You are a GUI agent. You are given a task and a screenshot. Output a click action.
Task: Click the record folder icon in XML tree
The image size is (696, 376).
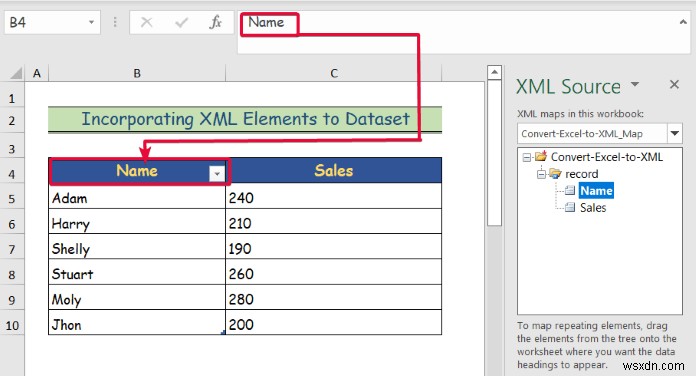click(555, 173)
